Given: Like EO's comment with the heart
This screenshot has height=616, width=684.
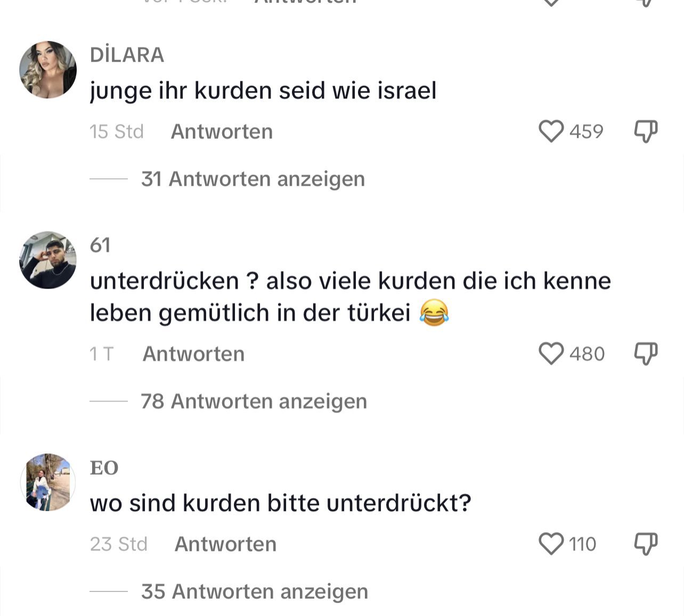Looking at the screenshot, I should (551, 544).
